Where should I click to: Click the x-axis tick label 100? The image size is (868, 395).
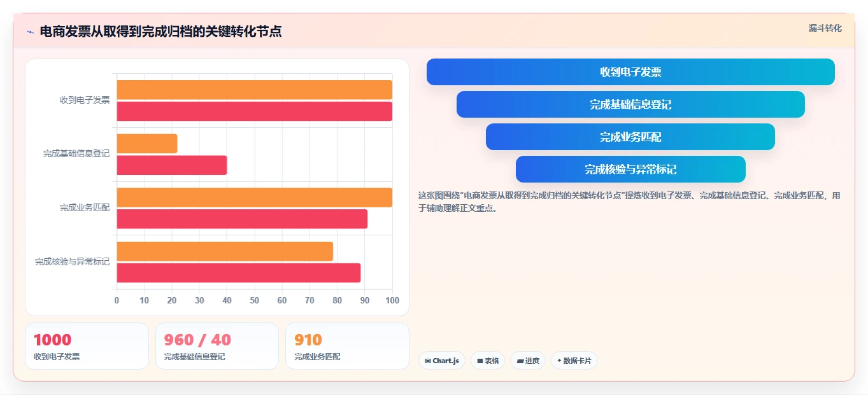point(392,300)
